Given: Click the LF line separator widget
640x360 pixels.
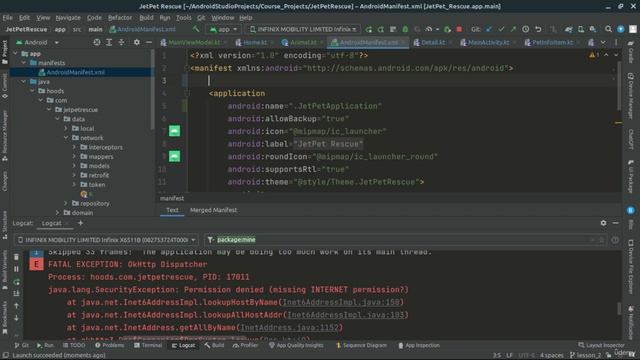Looking at the screenshot, I should pyautogui.click(x=509, y=355).
